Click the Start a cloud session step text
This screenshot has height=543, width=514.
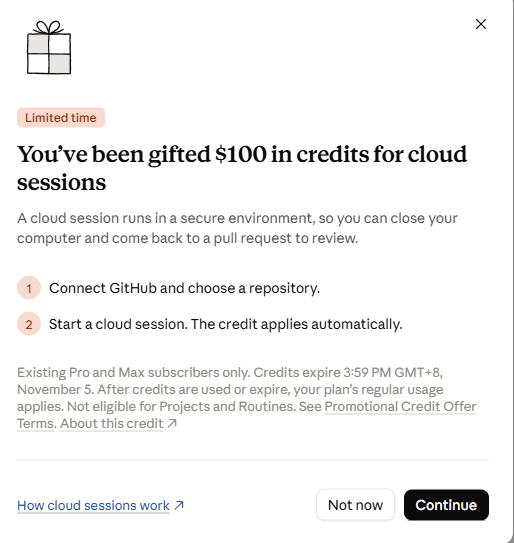[225, 324]
